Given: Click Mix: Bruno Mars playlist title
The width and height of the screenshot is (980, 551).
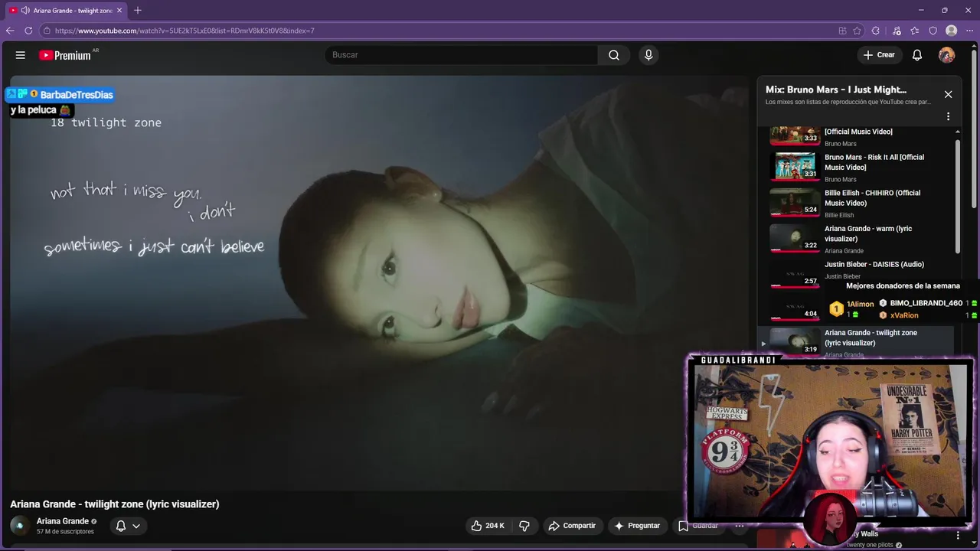Looking at the screenshot, I should pyautogui.click(x=836, y=90).
